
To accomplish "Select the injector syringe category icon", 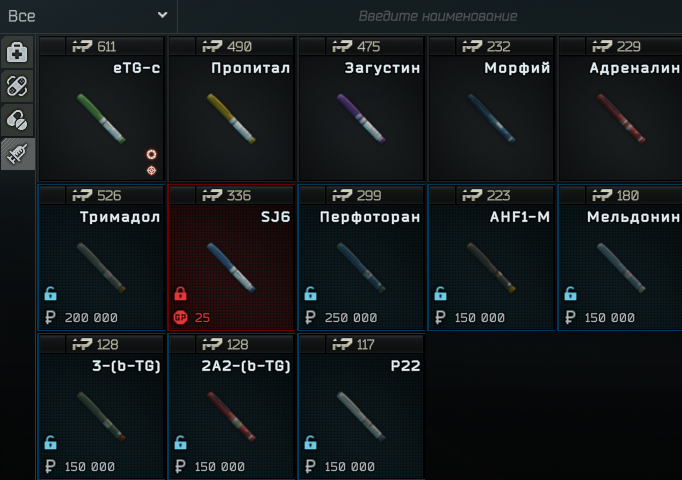I will 17,154.
